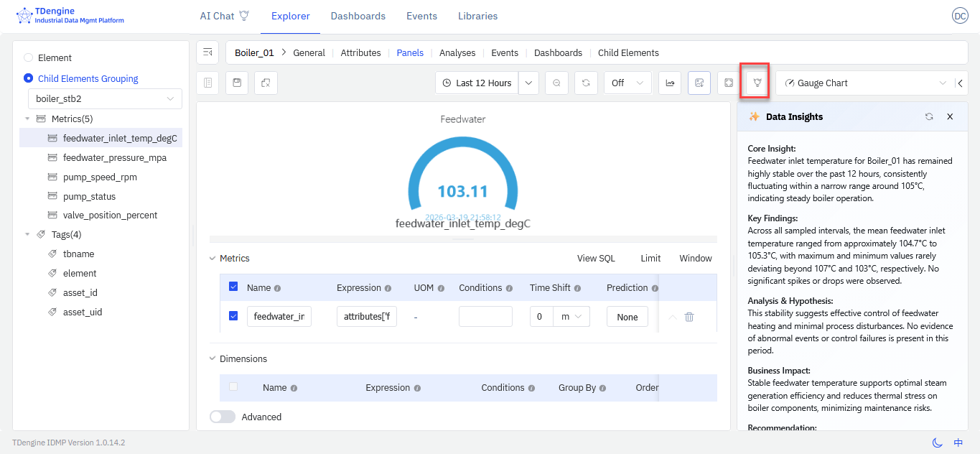
Task: Refresh the Data Insights panel
Action: (929, 116)
